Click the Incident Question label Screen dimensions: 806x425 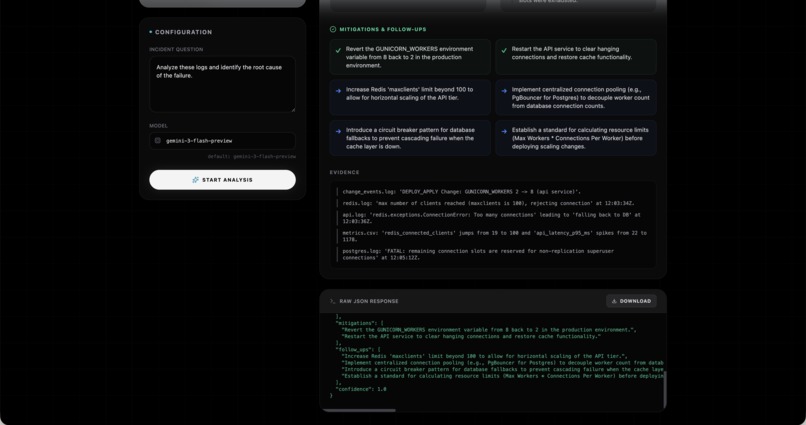[x=176, y=49]
